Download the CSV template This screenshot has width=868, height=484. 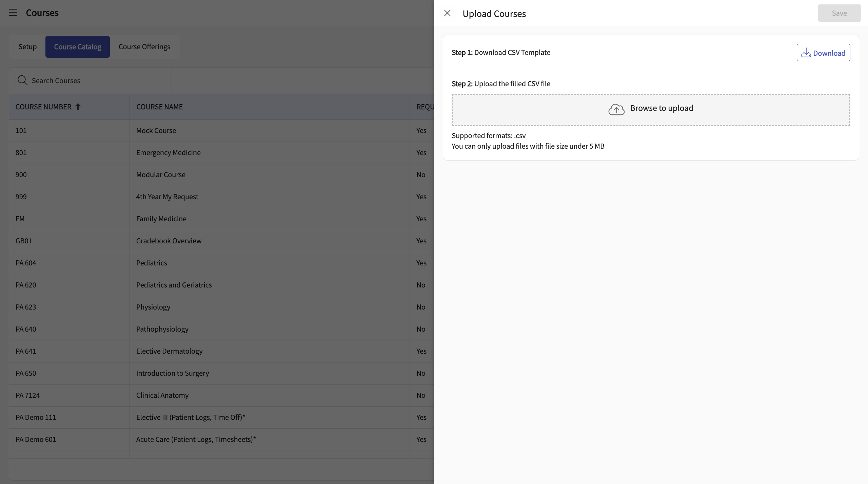pyautogui.click(x=823, y=53)
